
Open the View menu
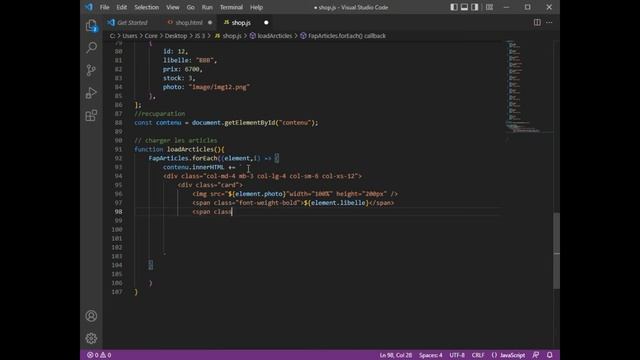pyautogui.click(x=173, y=7)
